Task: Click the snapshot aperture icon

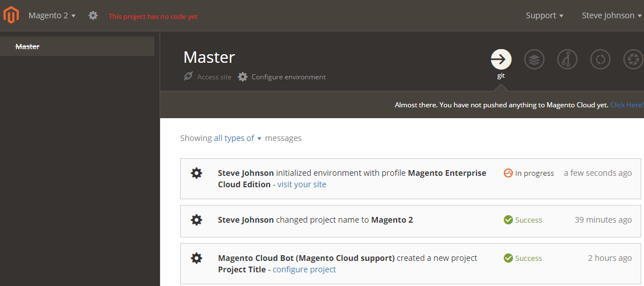Action: coord(633,60)
